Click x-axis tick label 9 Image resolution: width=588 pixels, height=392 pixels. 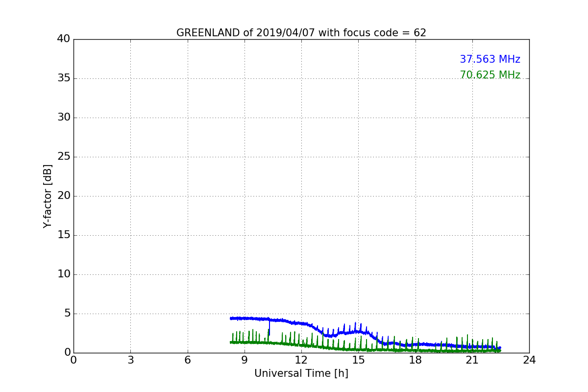pyautogui.click(x=245, y=360)
